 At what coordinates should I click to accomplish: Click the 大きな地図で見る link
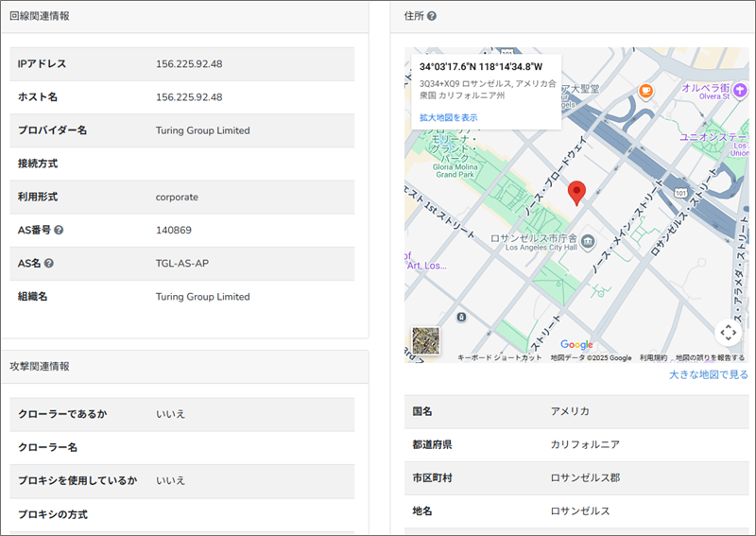coord(708,375)
